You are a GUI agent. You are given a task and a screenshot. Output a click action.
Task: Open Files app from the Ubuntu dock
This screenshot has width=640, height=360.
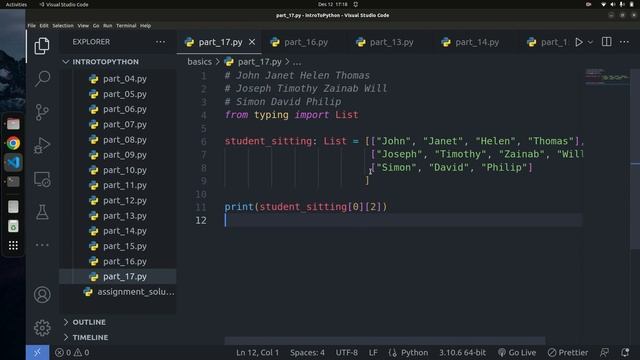point(13,124)
